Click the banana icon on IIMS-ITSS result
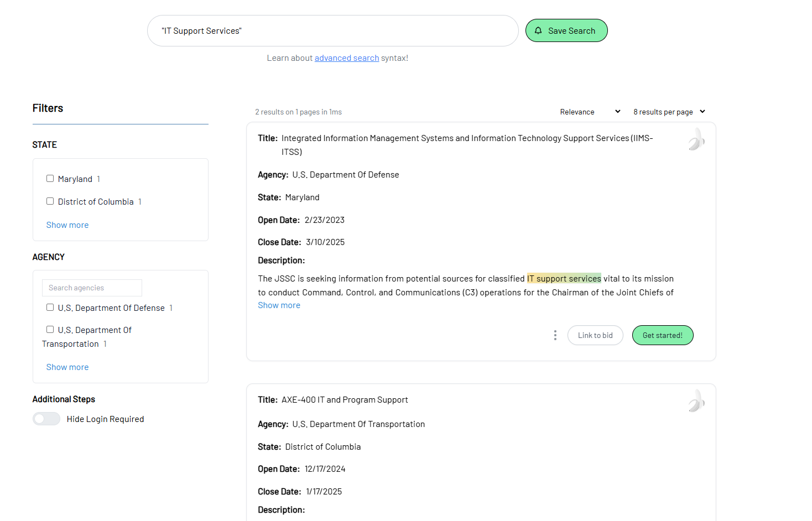Image resolution: width=812 pixels, height=521 pixels. coord(696,139)
